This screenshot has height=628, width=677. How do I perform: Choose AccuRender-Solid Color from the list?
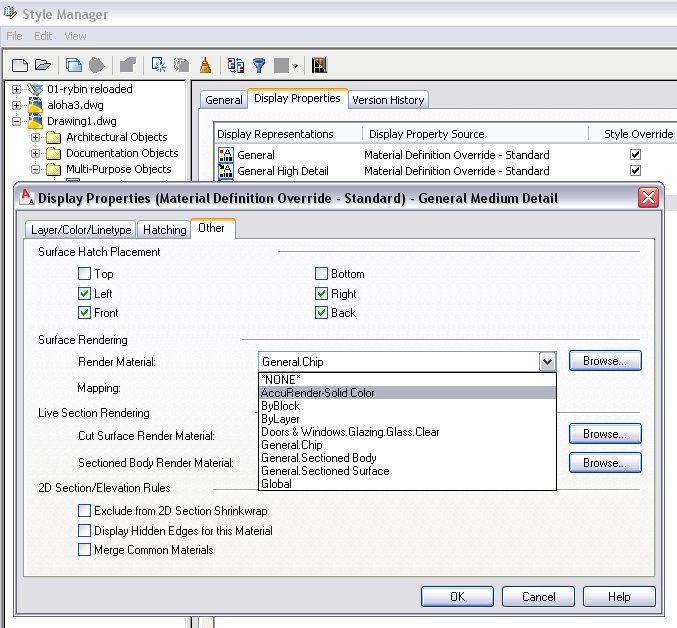(318, 393)
